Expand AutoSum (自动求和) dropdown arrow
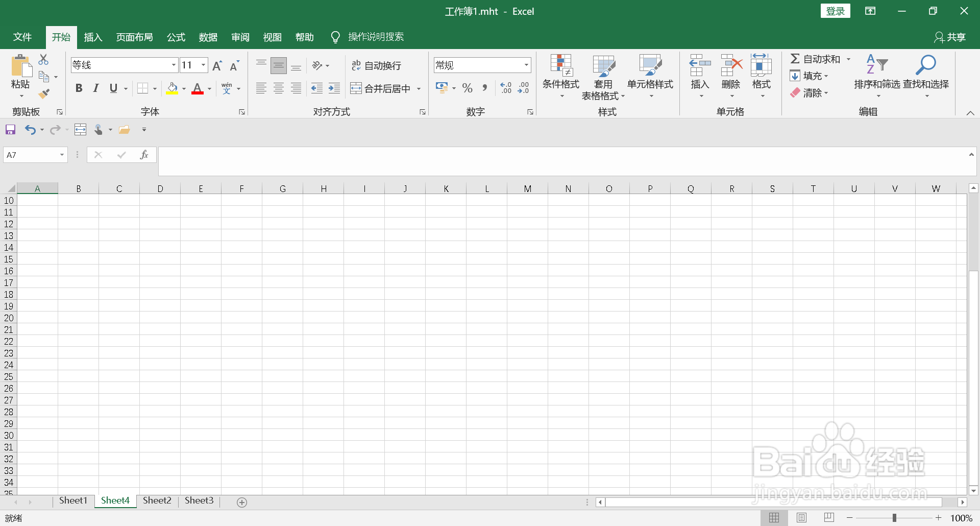Viewport: 980px width, 526px height. pyautogui.click(x=848, y=59)
